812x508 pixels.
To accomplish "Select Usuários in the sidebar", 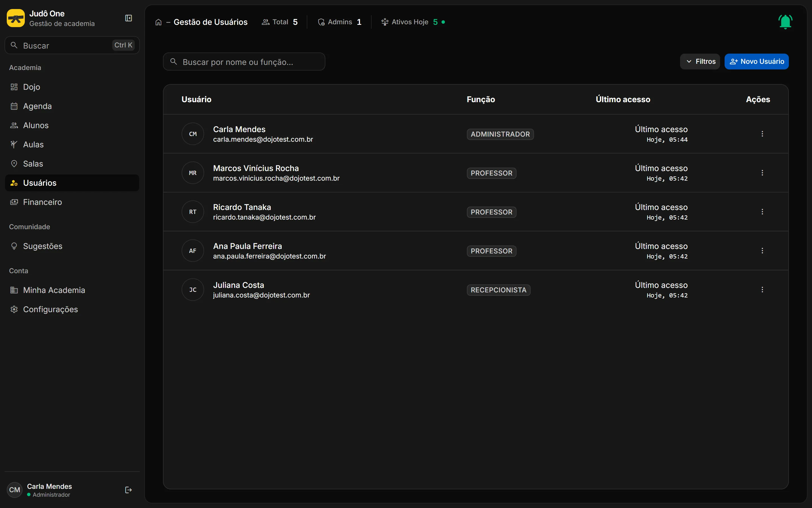I will click(x=72, y=183).
